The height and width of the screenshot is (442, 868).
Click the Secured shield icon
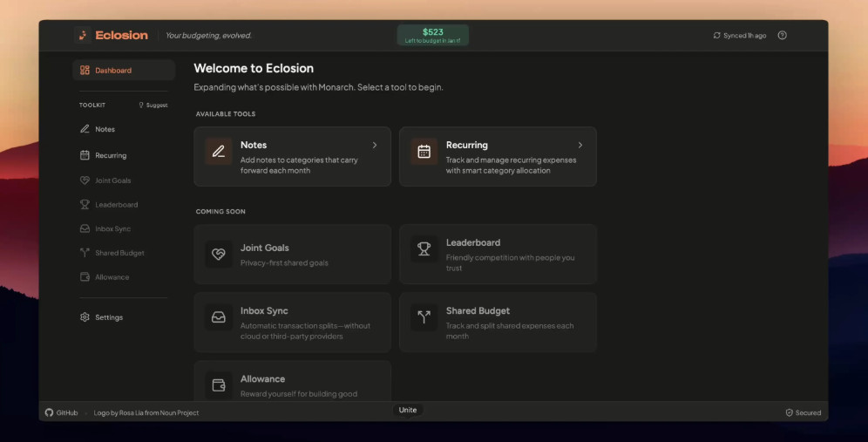tap(790, 412)
